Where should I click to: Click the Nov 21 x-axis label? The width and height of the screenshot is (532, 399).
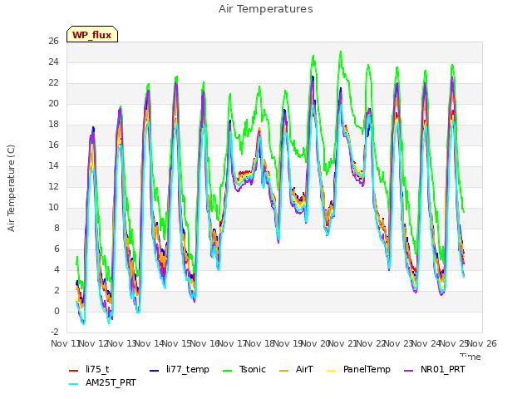pyautogui.click(x=343, y=343)
